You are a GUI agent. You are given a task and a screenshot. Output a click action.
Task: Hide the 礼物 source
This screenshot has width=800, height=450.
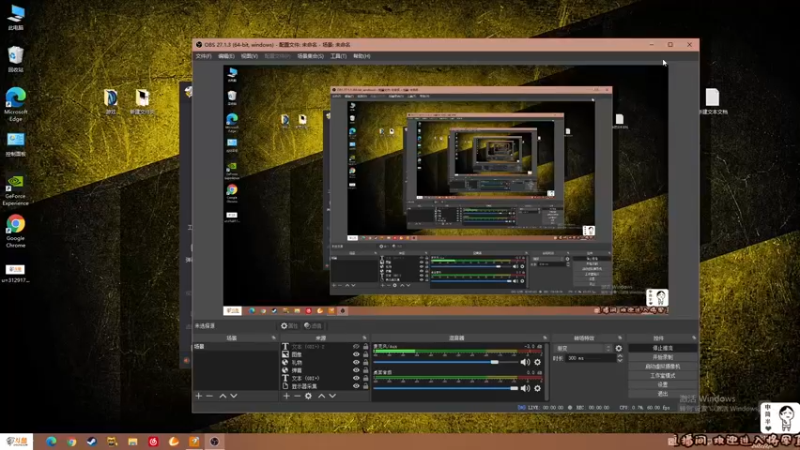[356, 362]
